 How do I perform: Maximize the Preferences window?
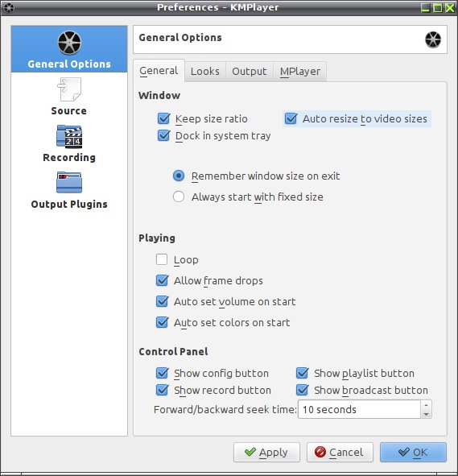[x=438, y=7]
